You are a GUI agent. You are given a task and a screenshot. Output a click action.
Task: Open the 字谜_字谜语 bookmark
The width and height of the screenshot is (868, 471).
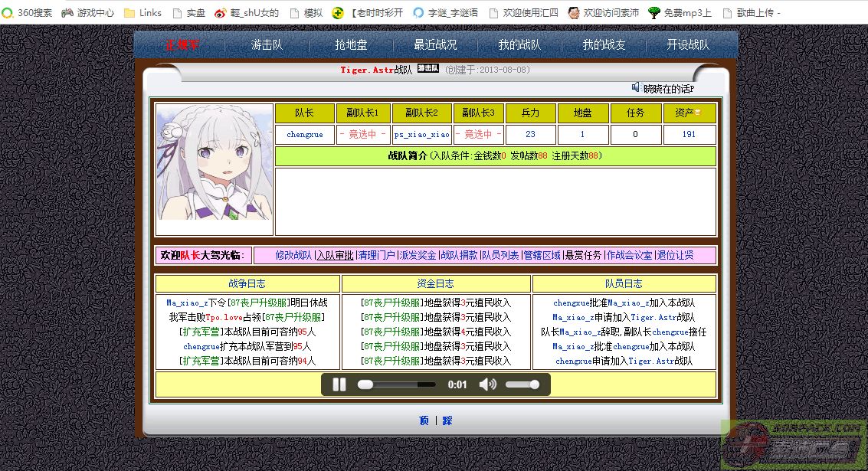pos(446,12)
